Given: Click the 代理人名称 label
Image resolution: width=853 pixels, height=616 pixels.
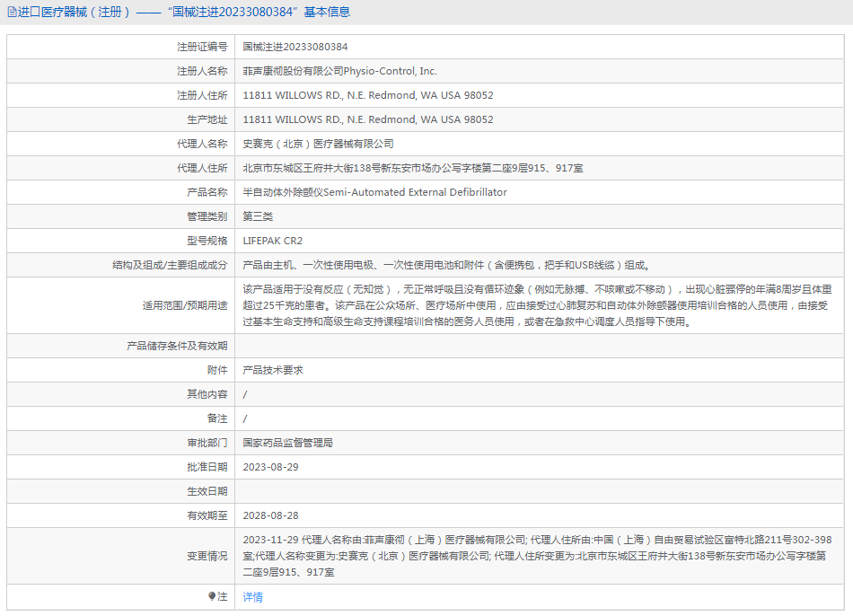Looking at the screenshot, I should pyautogui.click(x=202, y=144).
